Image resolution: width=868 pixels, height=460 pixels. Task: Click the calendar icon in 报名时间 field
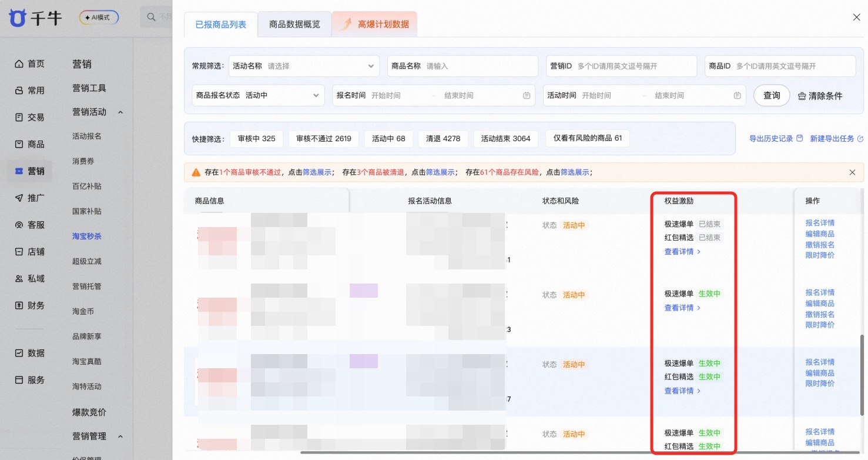[527, 95]
